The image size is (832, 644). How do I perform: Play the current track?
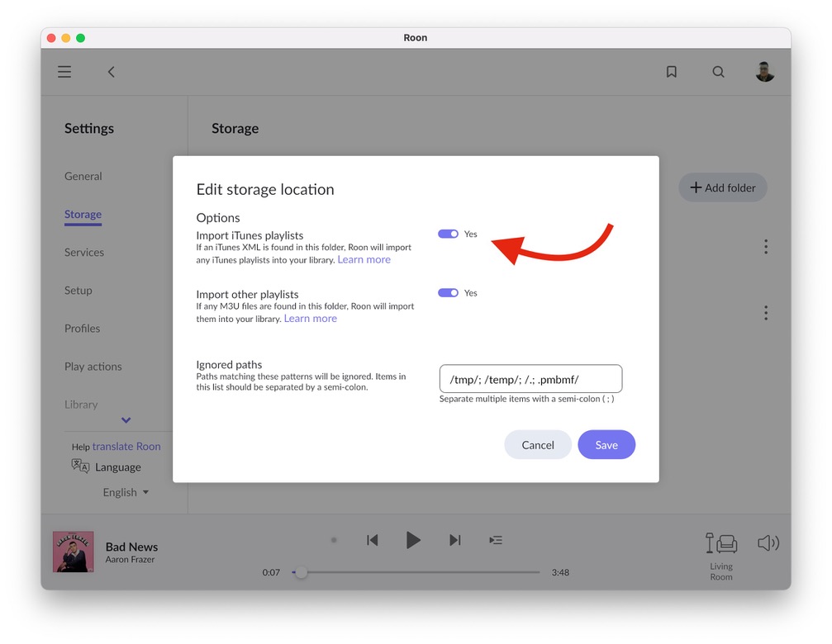tap(413, 540)
